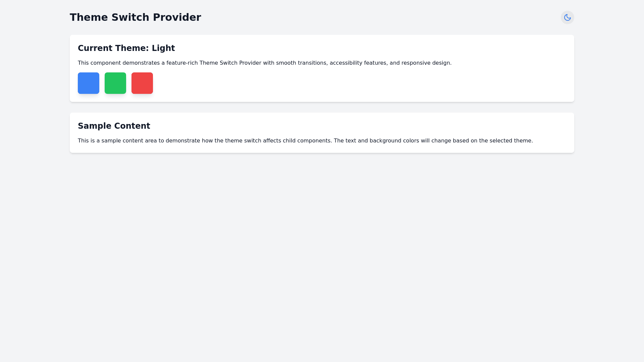This screenshot has width=644, height=362.
Task: Click the "Sample Content" heading
Action: [114, 126]
